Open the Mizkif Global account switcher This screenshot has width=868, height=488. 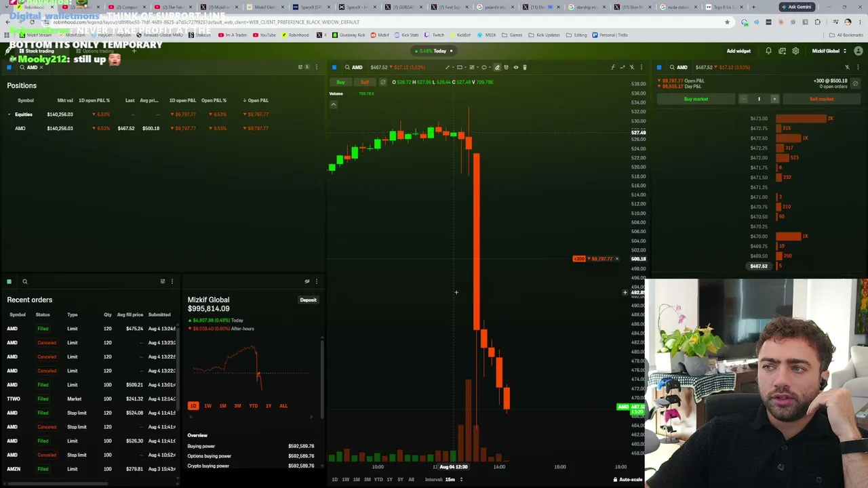[829, 51]
